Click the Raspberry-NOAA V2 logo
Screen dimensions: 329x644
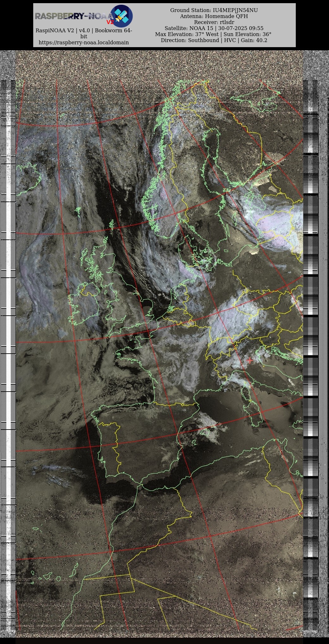[x=84, y=16]
